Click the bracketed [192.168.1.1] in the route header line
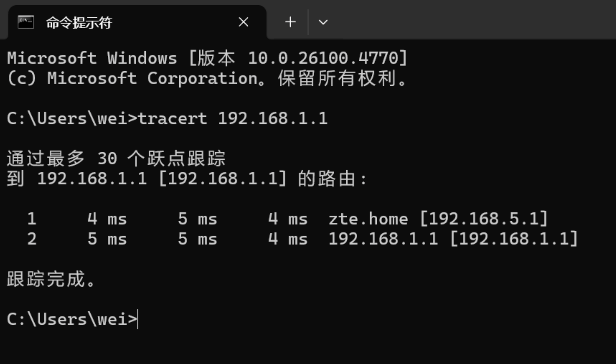The height and width of the screenshot is (364, 616). [223, 179]
